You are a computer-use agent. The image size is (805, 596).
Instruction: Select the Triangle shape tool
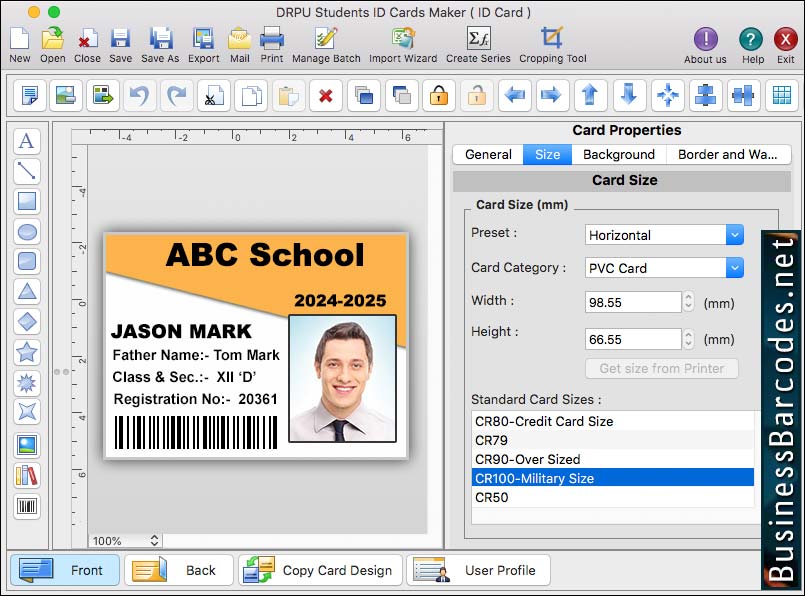(27, 292)
